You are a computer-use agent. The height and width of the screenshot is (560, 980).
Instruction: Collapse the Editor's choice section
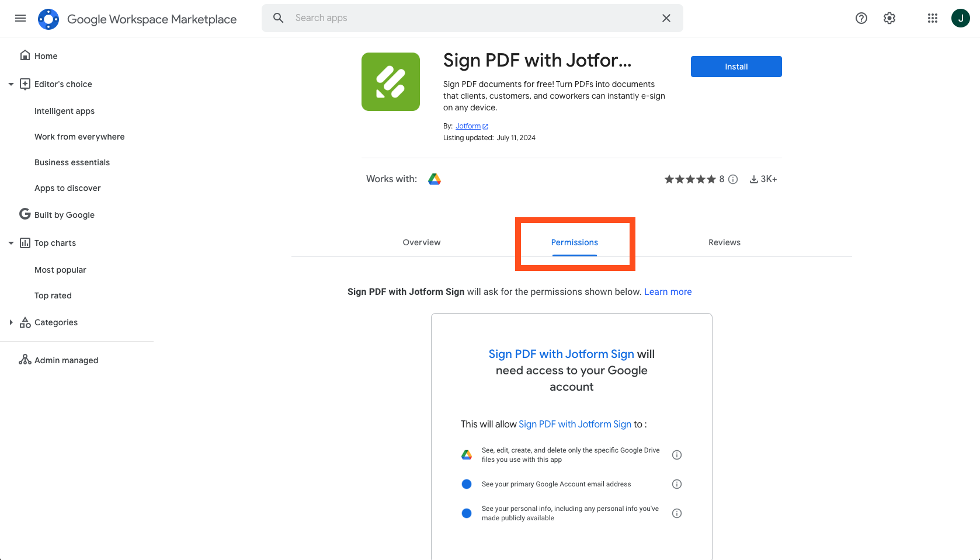[11, 84]
